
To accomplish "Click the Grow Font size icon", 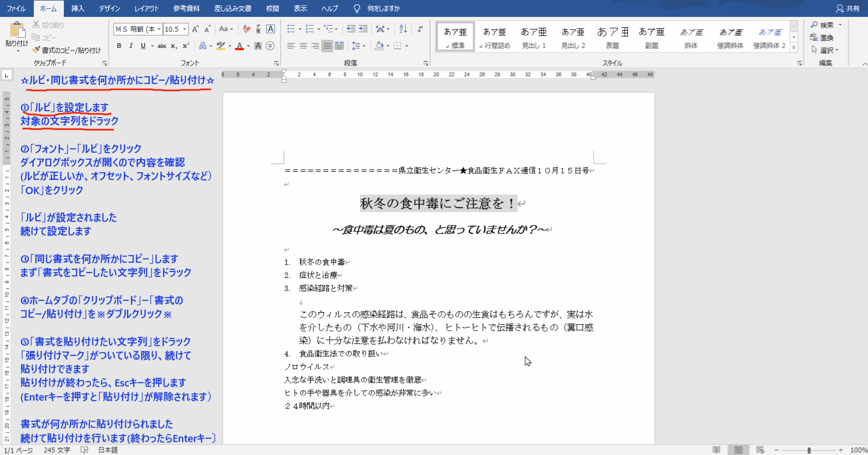I will point(195,29).
